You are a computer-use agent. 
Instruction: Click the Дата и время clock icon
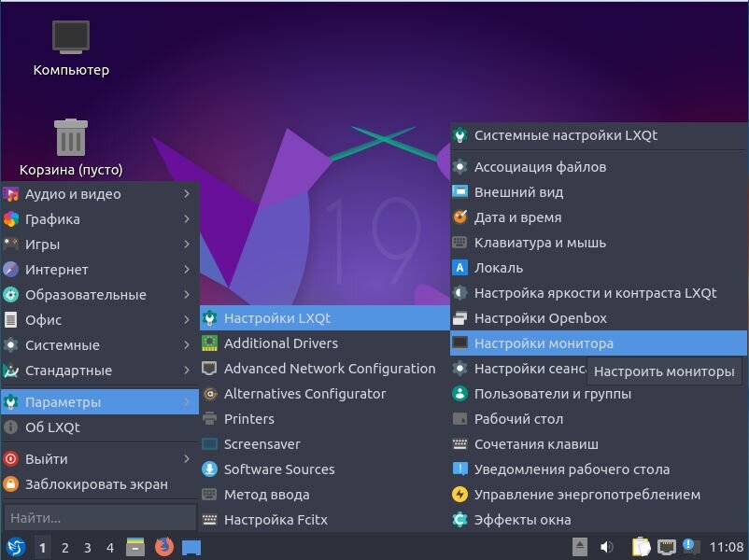coord(459,217)
